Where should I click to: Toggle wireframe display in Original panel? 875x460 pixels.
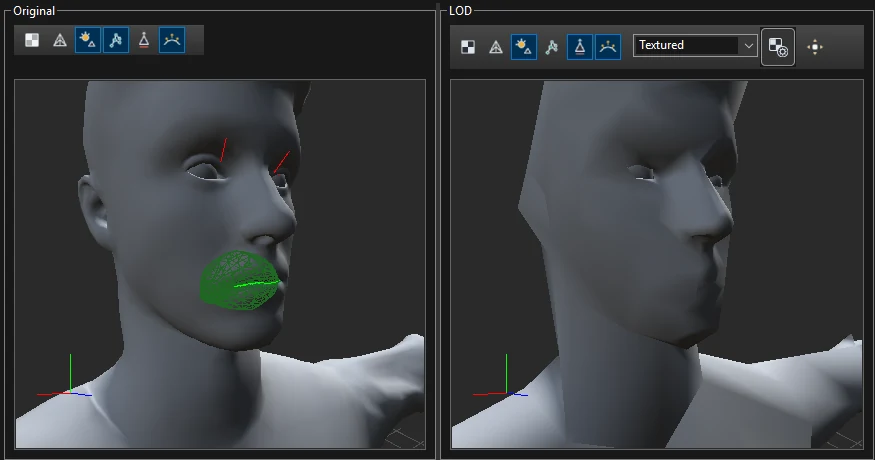[60, 40]
